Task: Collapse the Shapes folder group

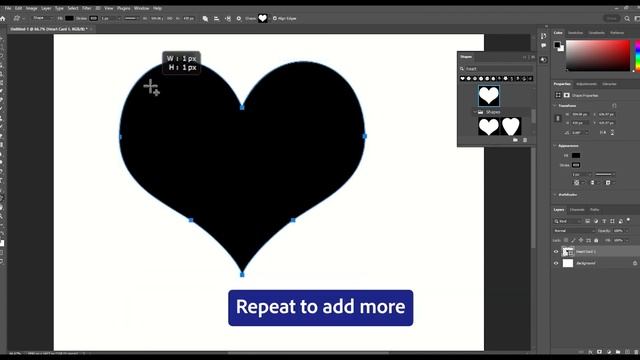Action: 476,112
